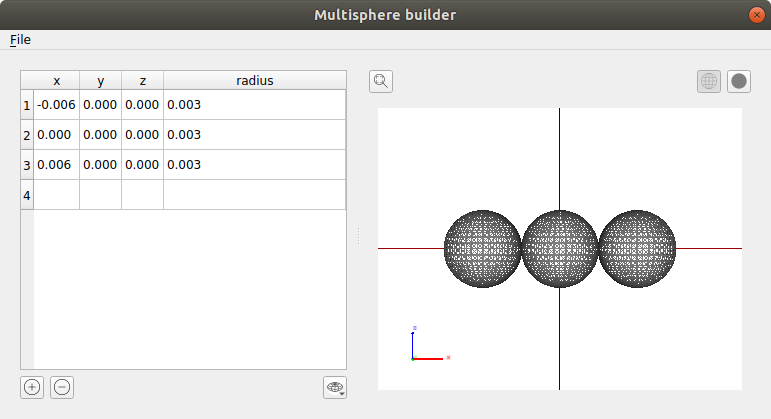Select row 4 header in table
This screenshot has height=419, width=771.
(27, 195)
